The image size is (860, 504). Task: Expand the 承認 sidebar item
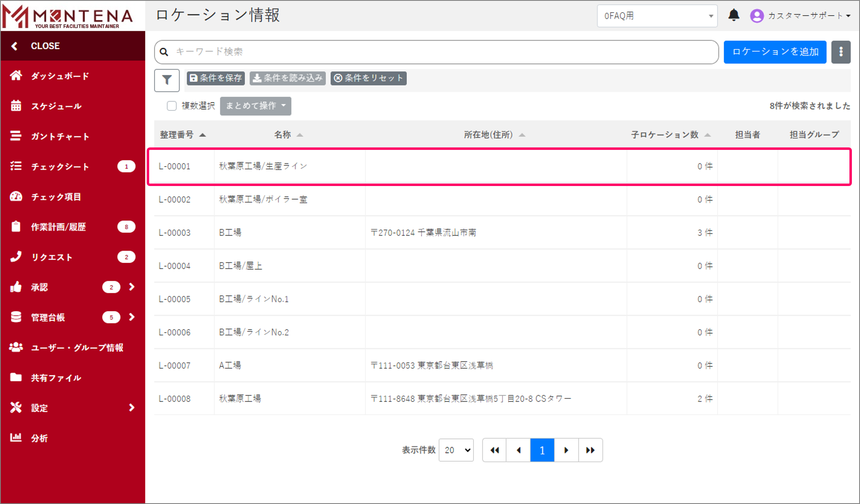pyautogui.click(x=132, y=287)
